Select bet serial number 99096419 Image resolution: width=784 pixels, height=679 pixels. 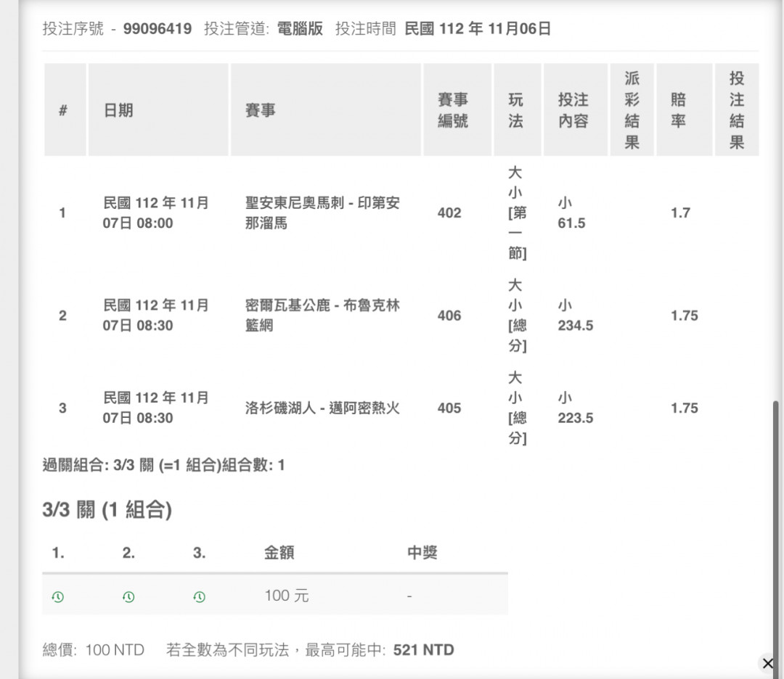coord(158,28)
